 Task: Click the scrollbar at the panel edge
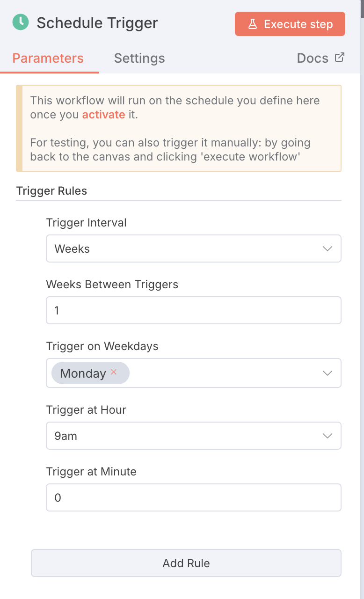[362, 9]
